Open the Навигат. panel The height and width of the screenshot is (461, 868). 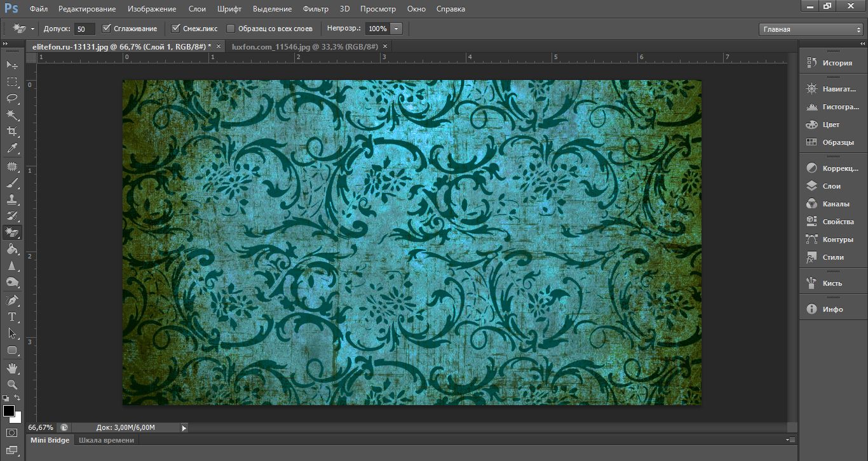[x=833, y=90]
